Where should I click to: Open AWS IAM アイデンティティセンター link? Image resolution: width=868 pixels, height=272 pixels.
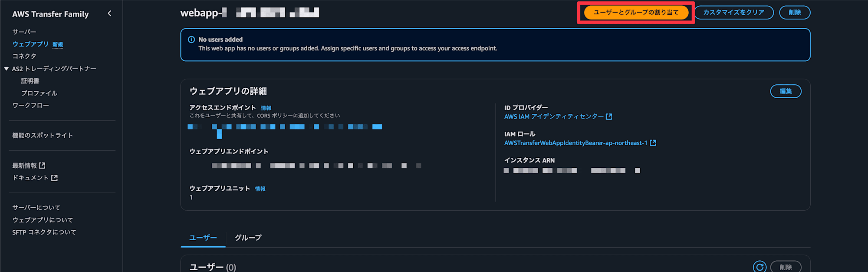coord(554,116)
